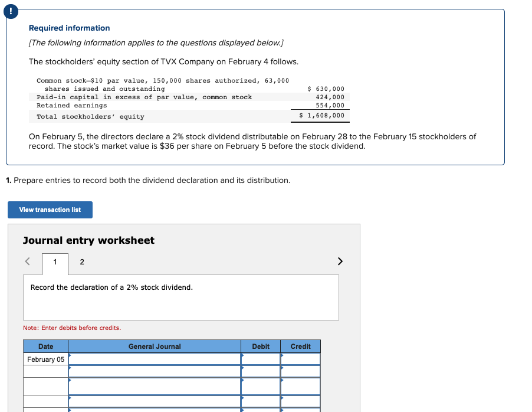
Task: Click the 'Record the declaration of a 2% stock dividend' text
Action: [111, 287]
